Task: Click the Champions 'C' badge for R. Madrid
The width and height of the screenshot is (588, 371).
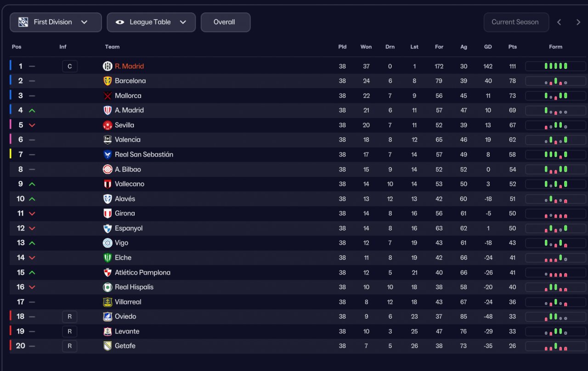Action: pos(70,67)
